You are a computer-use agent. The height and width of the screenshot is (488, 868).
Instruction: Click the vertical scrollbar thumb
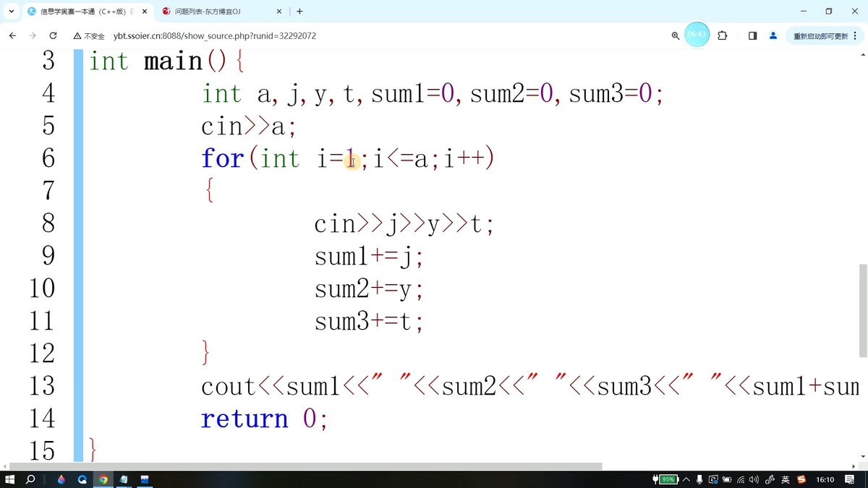(862, 311)
